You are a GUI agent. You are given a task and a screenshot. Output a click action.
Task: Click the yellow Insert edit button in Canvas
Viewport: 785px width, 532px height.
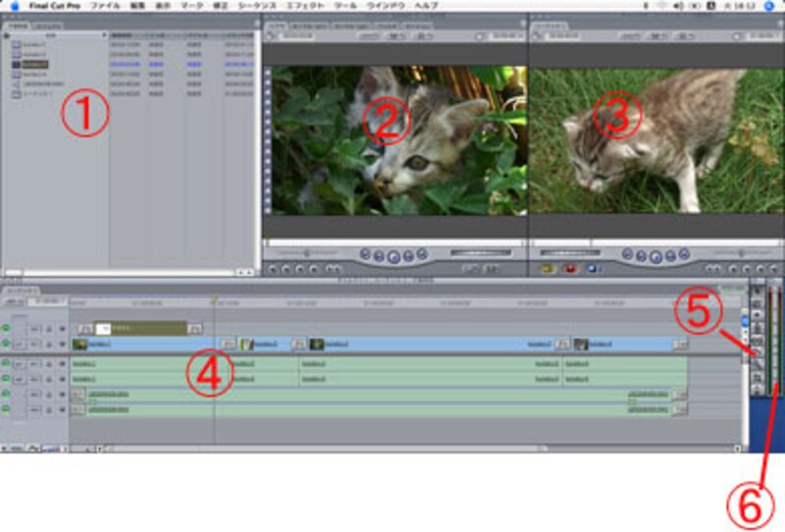tap(548, 267)
